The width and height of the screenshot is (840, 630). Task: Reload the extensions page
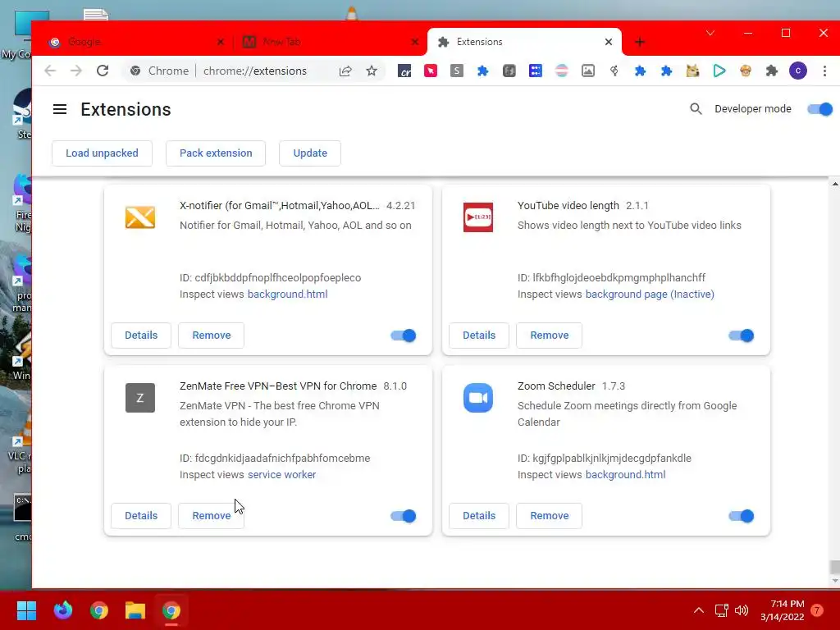(103, 71)
